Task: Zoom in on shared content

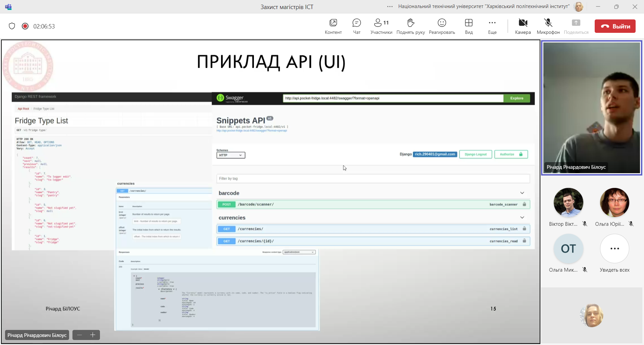Action: click(93, 335)
